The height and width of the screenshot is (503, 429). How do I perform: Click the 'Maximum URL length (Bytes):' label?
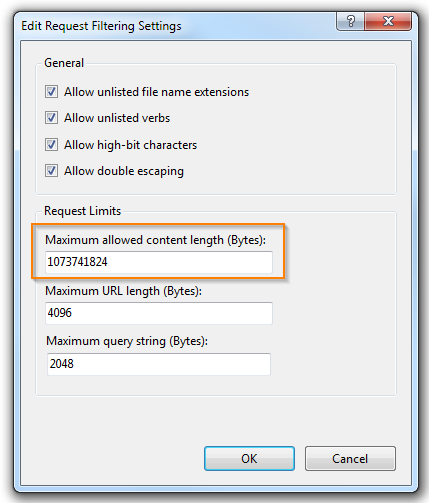click(x=124, y=291)
